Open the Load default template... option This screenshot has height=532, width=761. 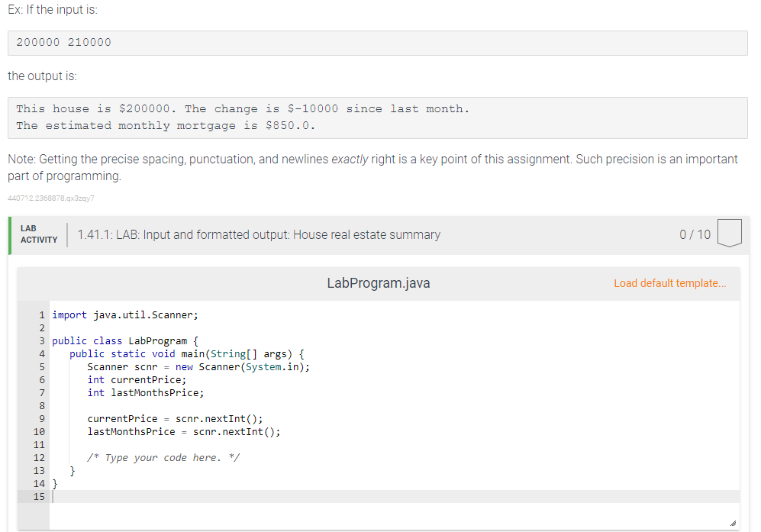[669, 282]
